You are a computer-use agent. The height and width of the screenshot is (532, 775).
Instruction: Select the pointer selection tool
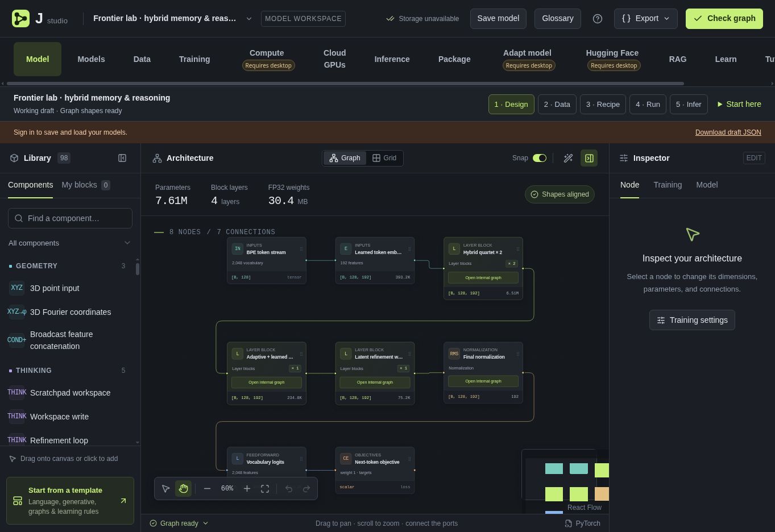coord(165,488)
